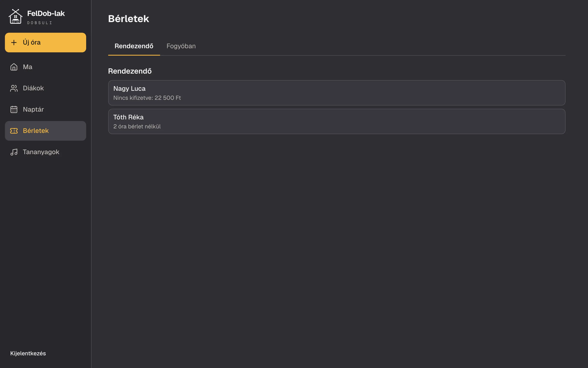Open the Tananyagok section
This screenshot has width=588, height=368.
46,152
